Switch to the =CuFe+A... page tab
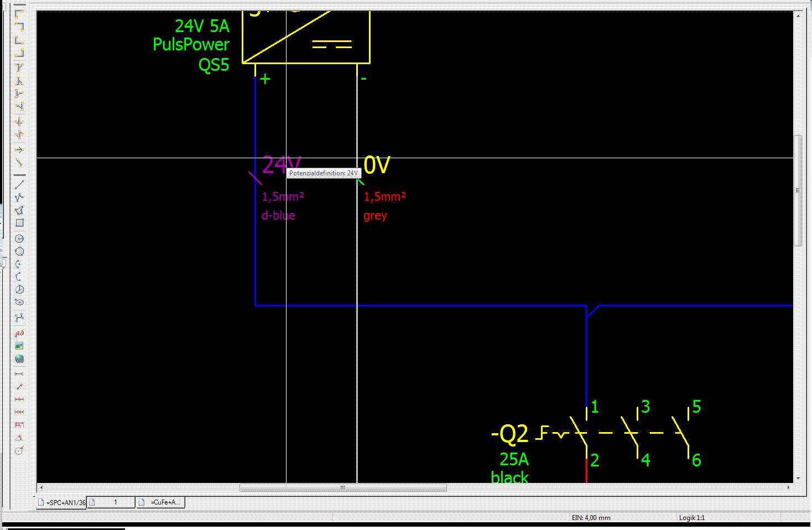 tap(160, 502)
